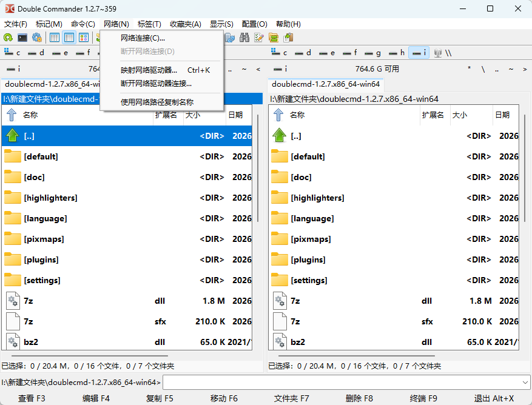Open the 命令(C) menu
Screen dimensions: 532x405
coord(82,24)
